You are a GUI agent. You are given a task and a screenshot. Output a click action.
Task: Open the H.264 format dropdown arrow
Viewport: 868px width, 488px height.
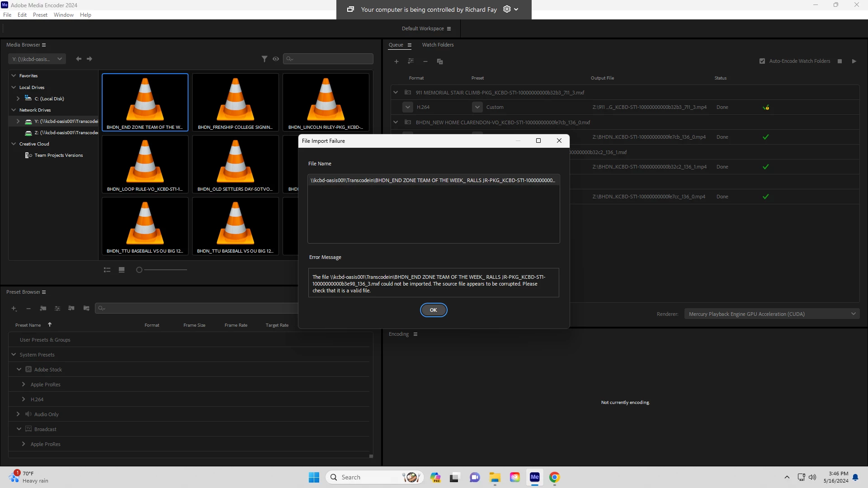click(408, 107)
